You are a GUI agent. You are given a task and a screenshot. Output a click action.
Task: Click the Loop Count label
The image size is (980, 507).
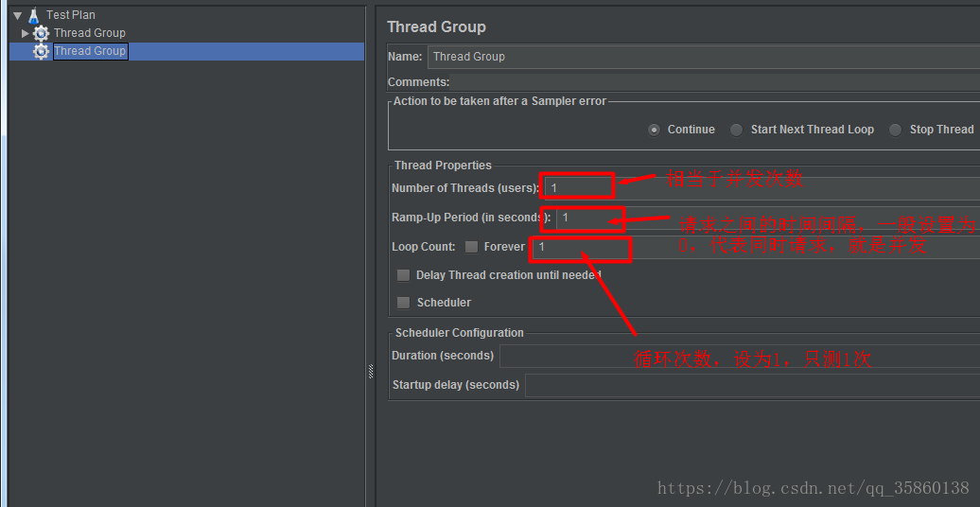pos(424,247)
